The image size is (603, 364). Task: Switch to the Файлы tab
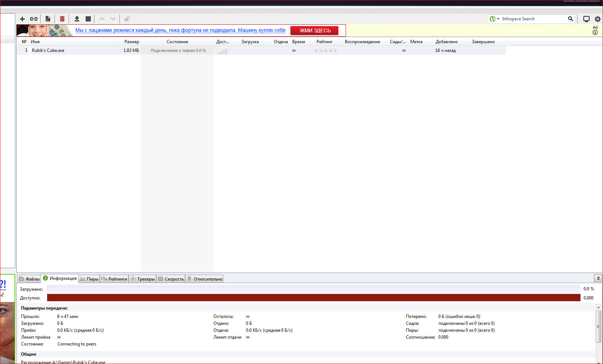coord(29,279)
